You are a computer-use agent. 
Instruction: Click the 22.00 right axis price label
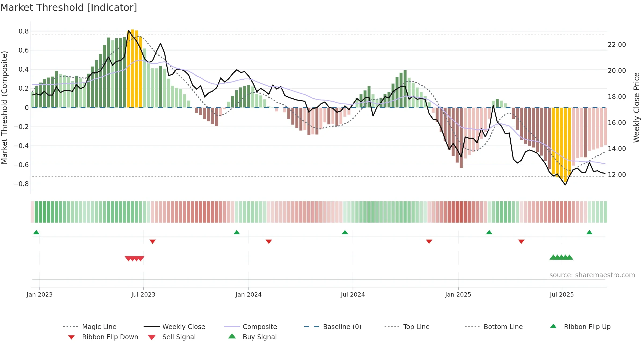tap(617, 45)
